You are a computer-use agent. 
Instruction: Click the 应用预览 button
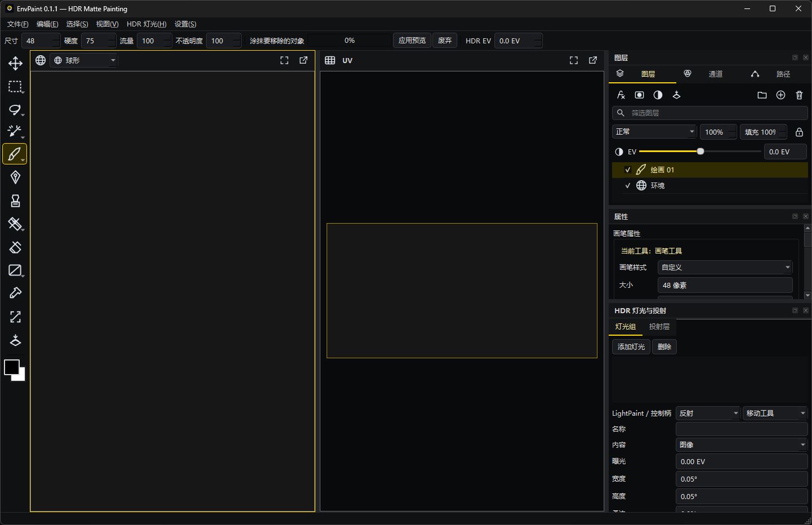412,41
